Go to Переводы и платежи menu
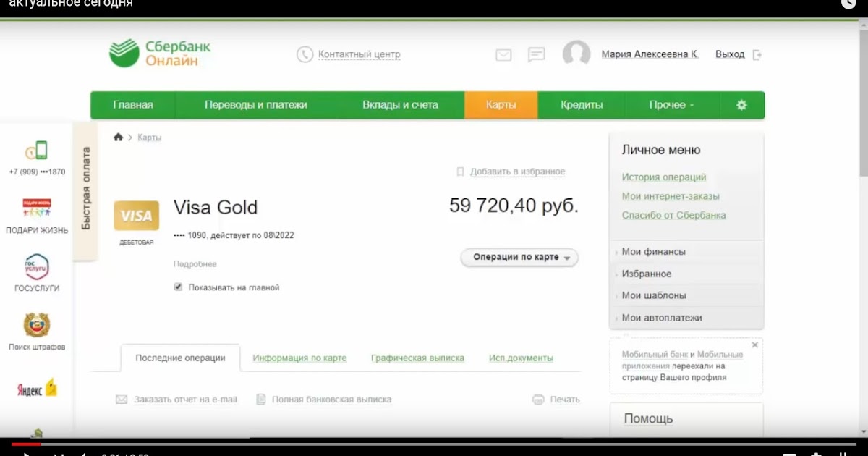 (x=255, y=105)
